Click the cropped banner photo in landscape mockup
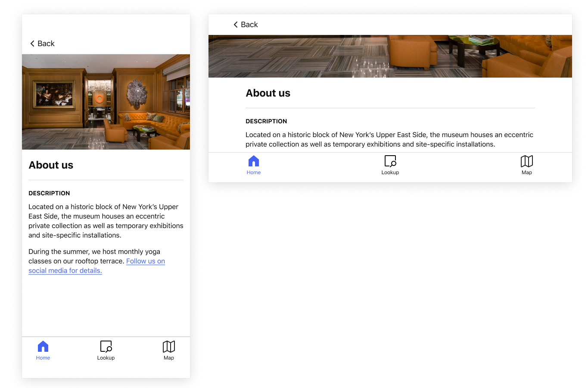 pos(390,56)
